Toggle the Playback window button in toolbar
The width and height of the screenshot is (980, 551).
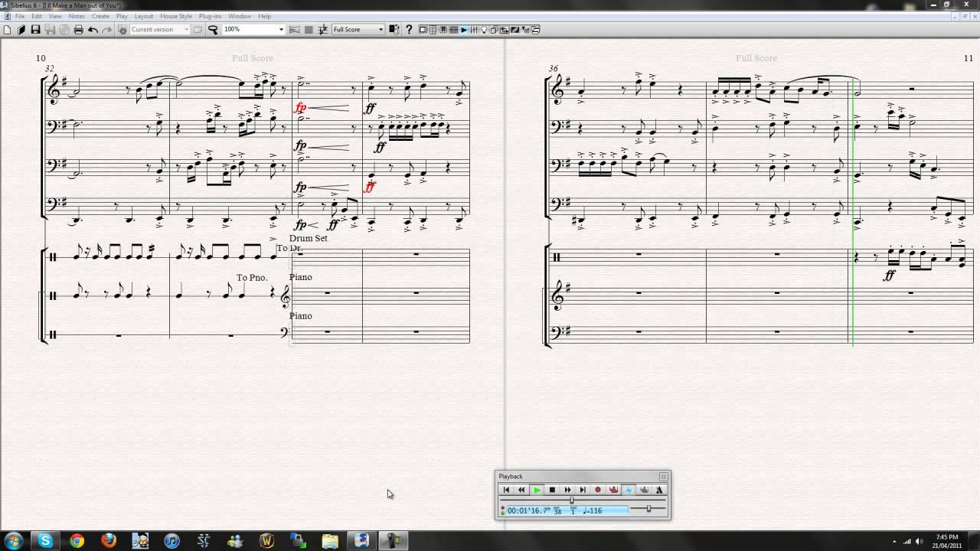click(464, 30)
